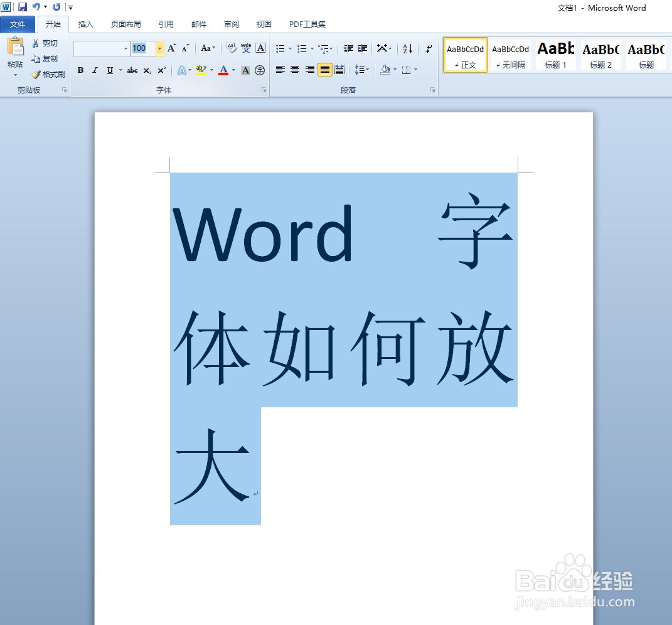672x625 pixels.
Task: Click the Copy (复制) icon
Action: 36,59
